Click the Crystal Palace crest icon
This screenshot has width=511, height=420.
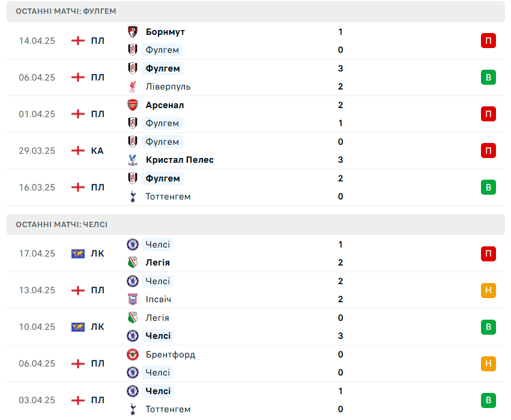click(133, 160)
